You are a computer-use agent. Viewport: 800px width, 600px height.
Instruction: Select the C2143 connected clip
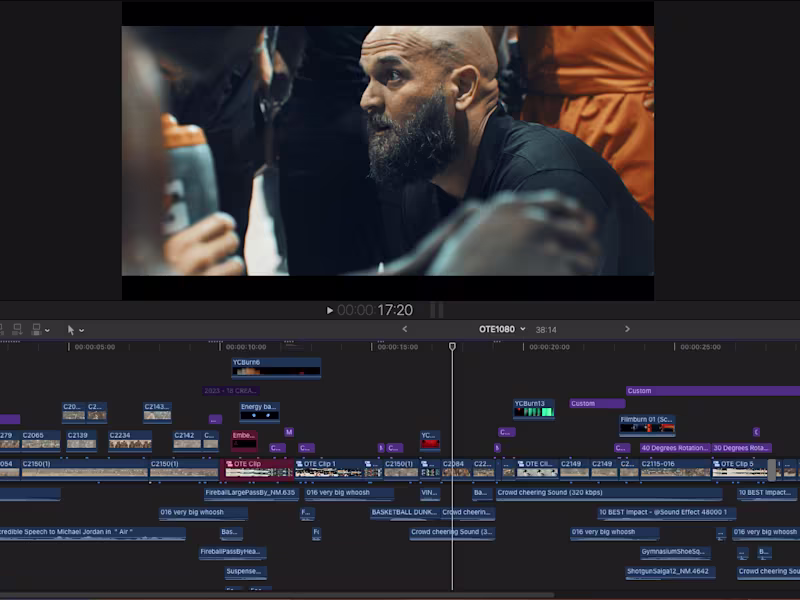tap(157, 412)
